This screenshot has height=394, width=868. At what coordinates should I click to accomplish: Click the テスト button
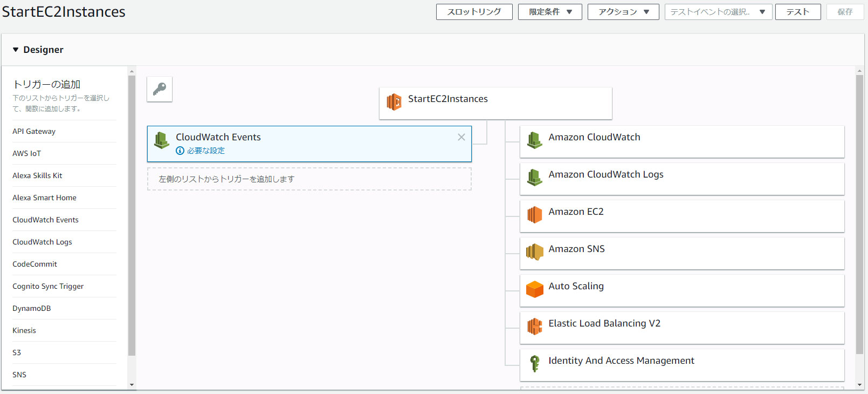tap(798, 12)
